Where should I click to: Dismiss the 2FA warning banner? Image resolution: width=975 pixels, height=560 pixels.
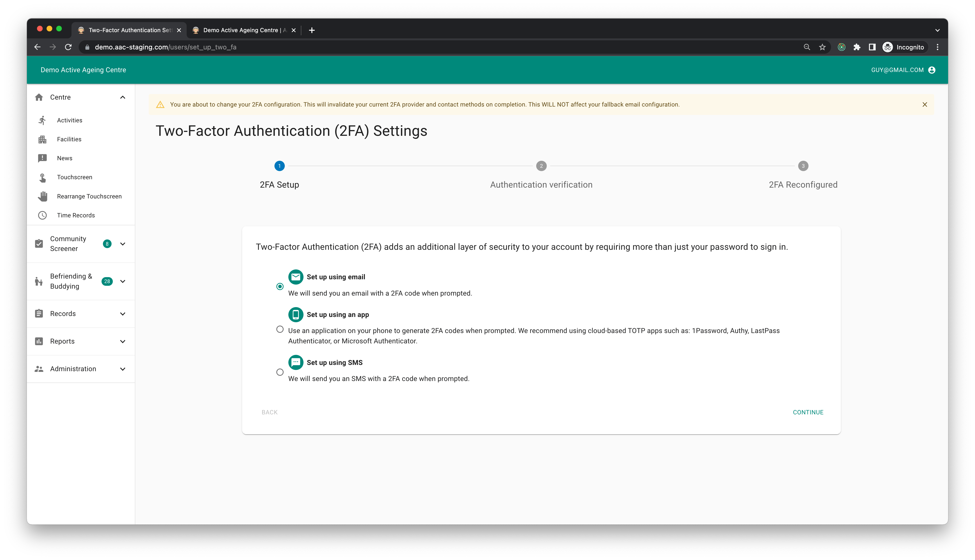(x=925, y=105)
